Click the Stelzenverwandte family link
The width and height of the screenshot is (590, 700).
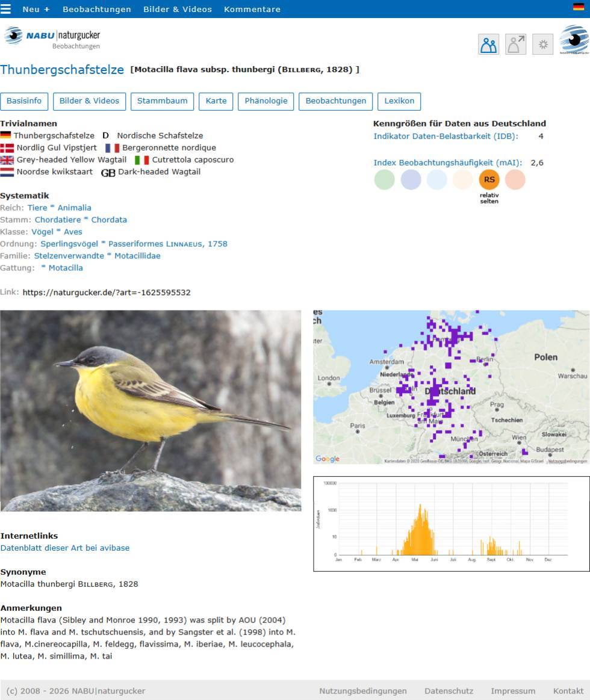click(x=69, y=256)
